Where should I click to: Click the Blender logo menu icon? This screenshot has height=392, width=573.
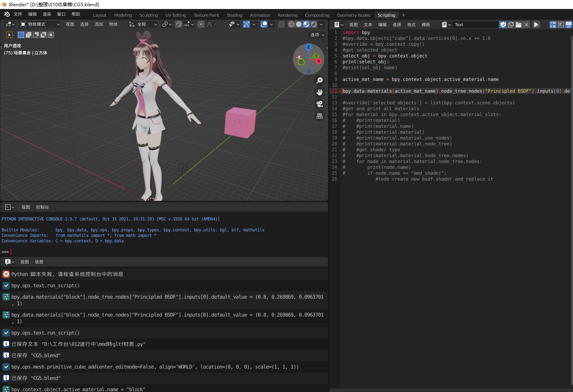[7, 14]
